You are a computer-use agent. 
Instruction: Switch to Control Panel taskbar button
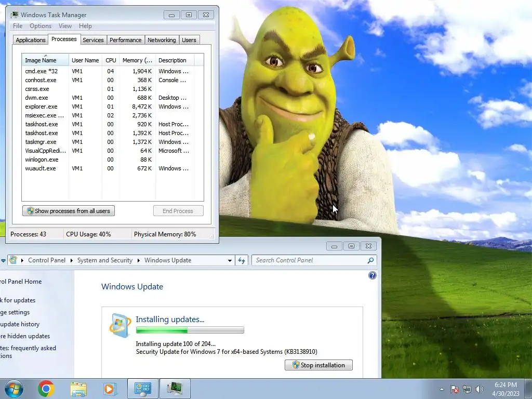click(142, 389)
